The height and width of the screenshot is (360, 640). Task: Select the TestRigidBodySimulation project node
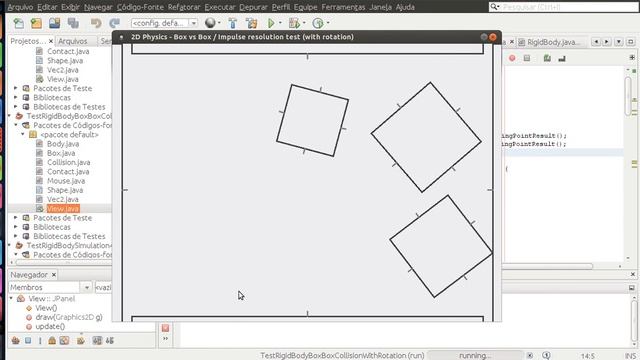pos(69,245)
